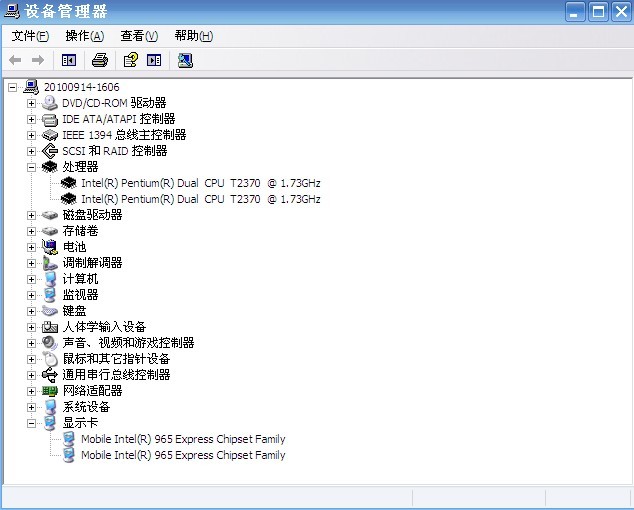Click the Back arrow toolbar icon
Screen dimensions: 634x510
coord(15,61)
